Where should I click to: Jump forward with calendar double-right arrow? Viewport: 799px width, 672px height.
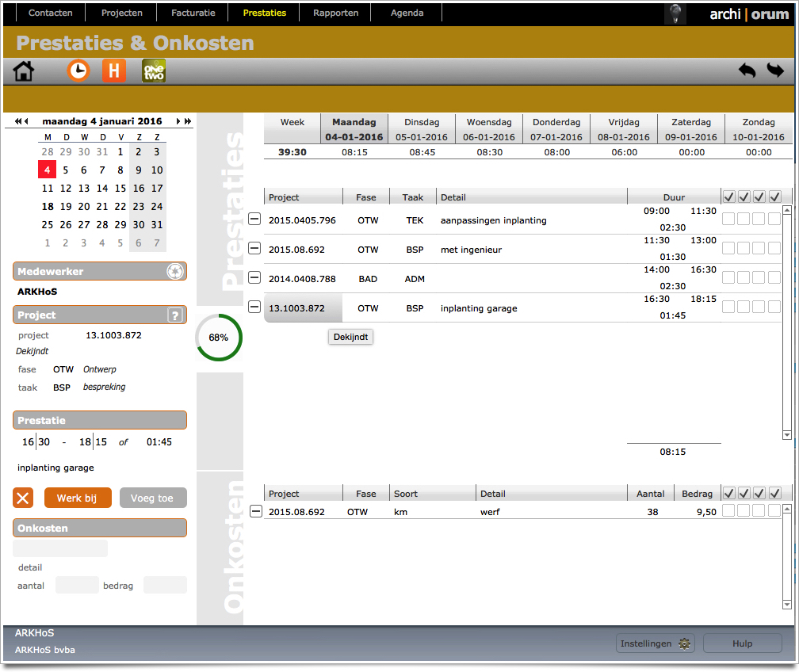[188, 121]
